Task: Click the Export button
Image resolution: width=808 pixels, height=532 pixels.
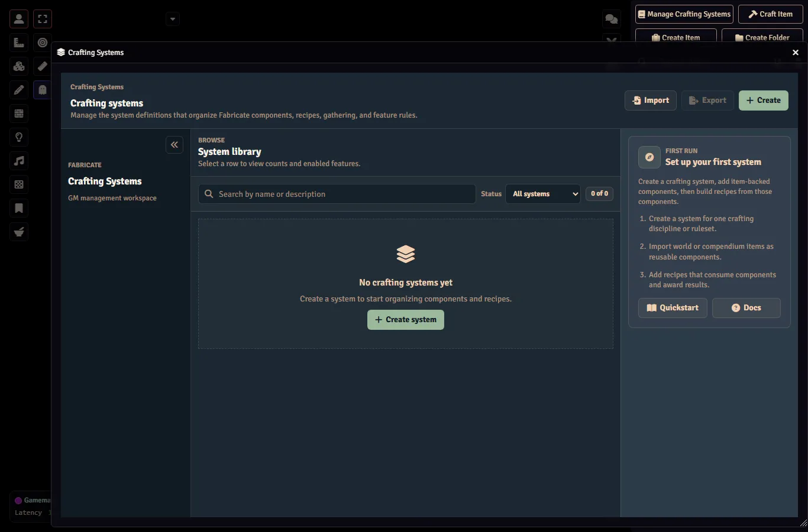Action: 707,100
